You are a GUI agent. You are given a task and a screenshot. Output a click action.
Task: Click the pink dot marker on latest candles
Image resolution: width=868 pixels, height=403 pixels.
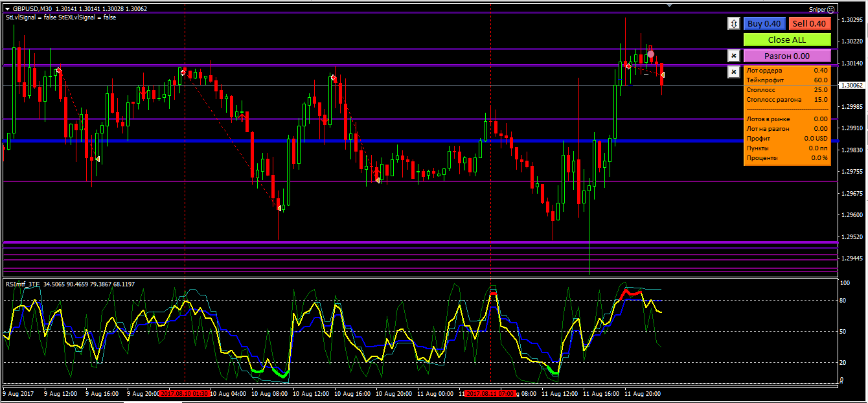[650, 54]
